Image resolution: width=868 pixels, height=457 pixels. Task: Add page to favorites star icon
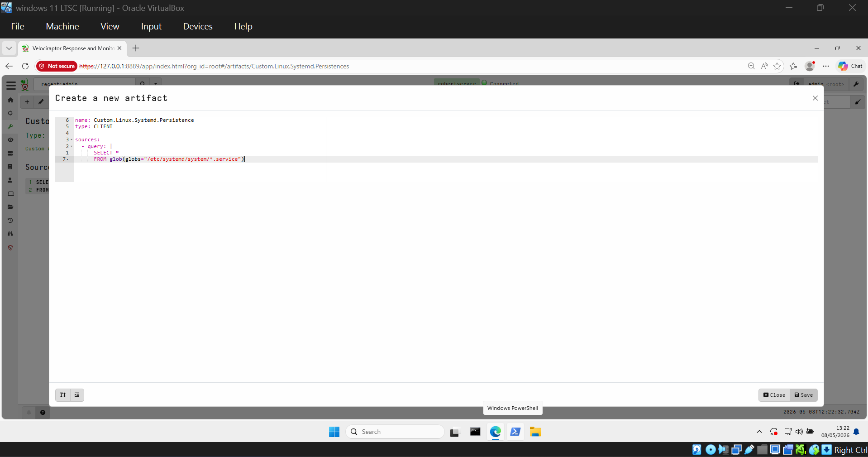coord(777,66)
